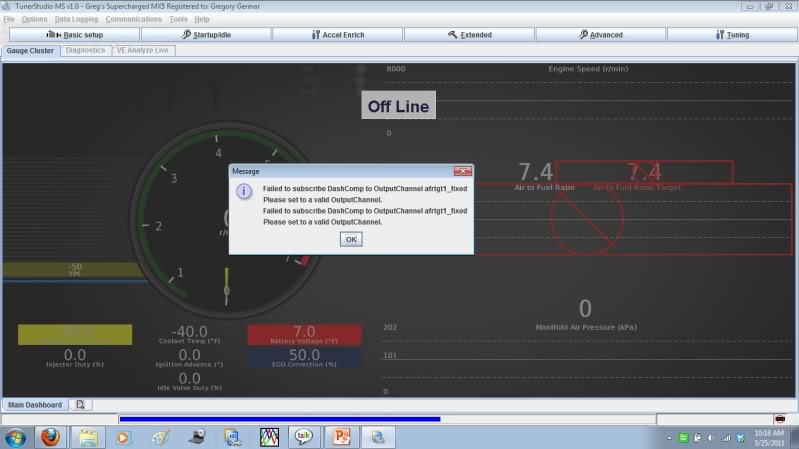This screenshot has width=799, height=449.
Task: Close the Message dialog with the red X
Action: [x=462, y=171]
